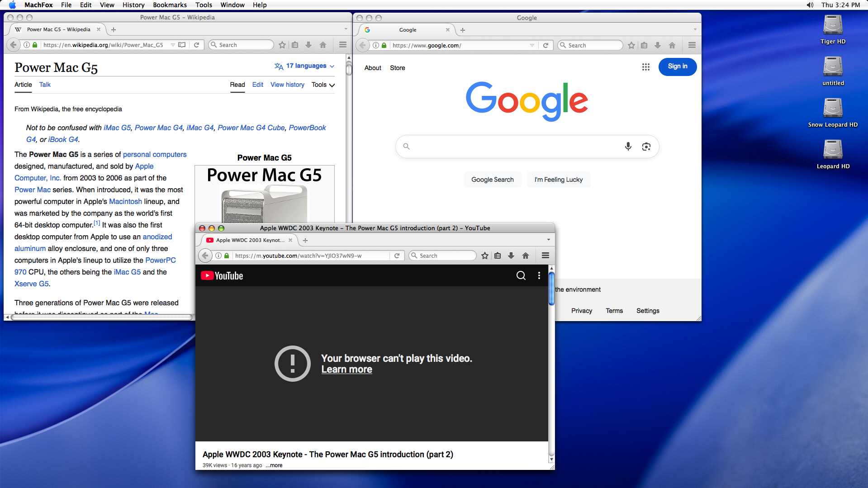Go back in the YouTube window

click(x=205, y=256)
